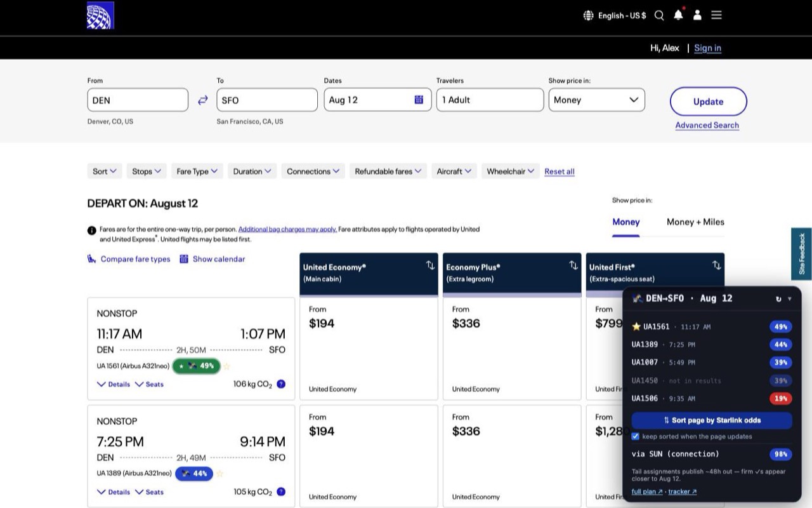Sort by United First column arrows
The image size is (812, 508).
click(x=716, y=265)
